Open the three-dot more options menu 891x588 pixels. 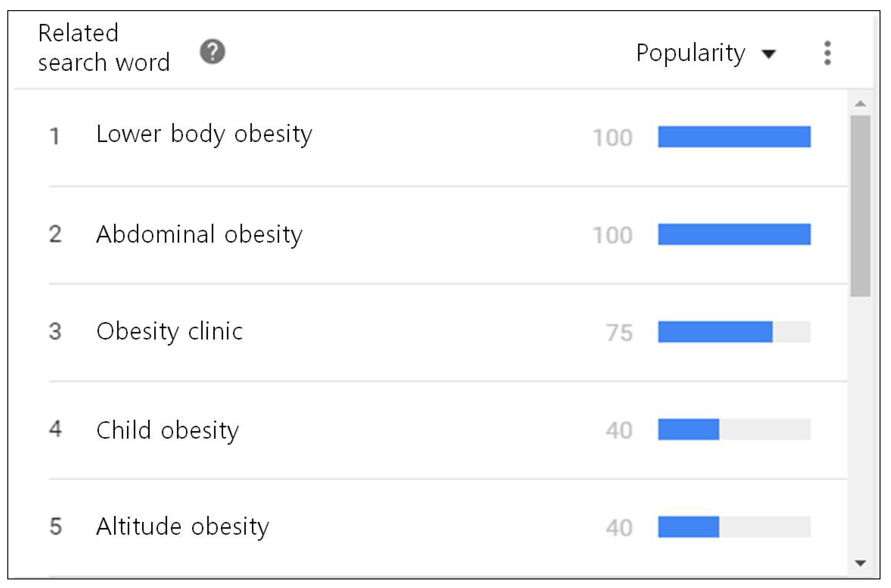point(827,53)
